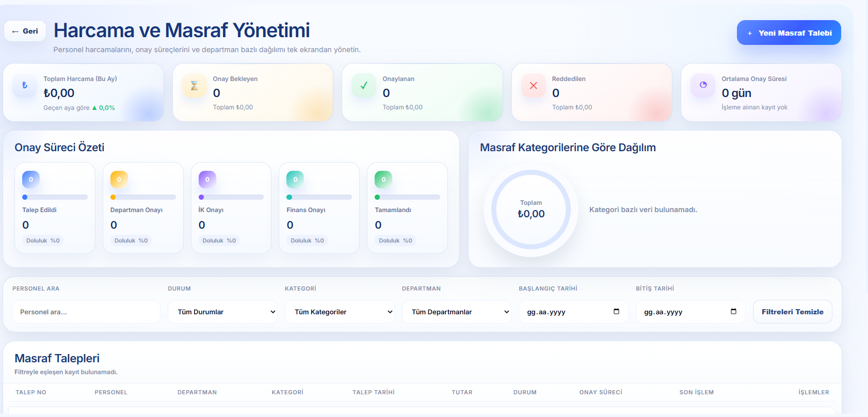Click the İK Onayı progress bar
Image resolution: width=868 pixels, height=417 pixels.
231,197
